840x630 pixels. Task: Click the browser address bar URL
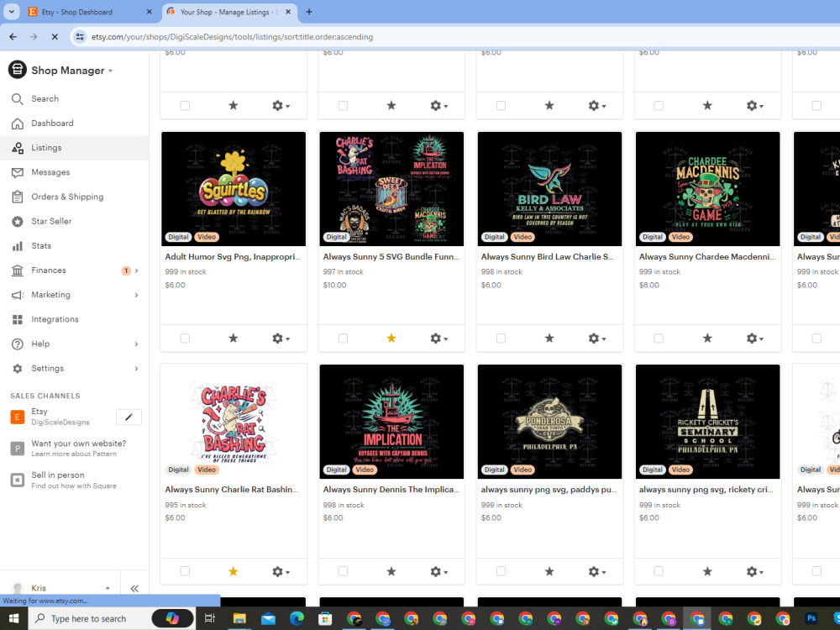(x=232, y=37)
